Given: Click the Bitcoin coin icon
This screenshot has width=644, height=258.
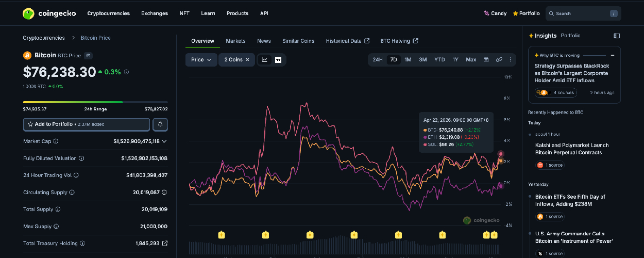Looking at the screenshot, I should (27, 55).
